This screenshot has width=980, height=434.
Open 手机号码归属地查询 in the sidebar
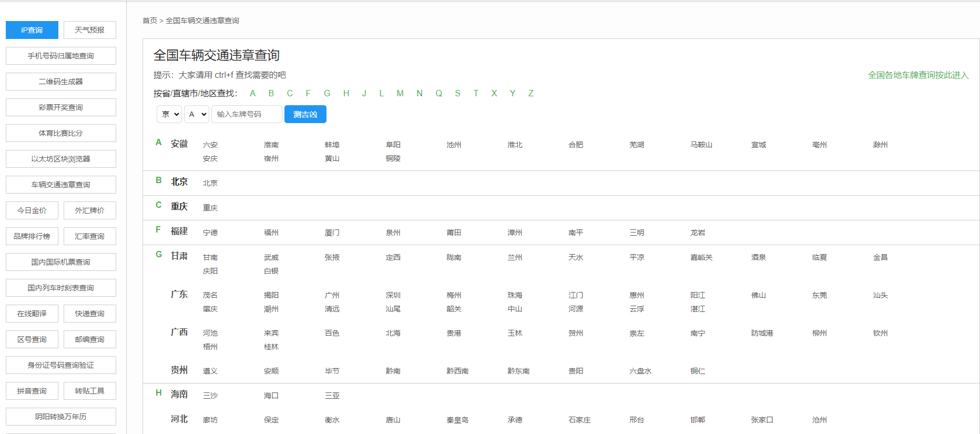61,56
